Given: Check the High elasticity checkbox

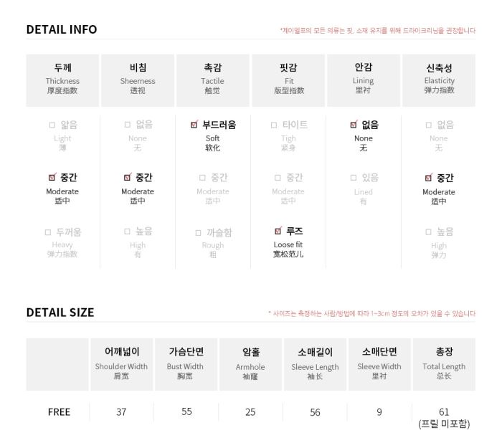Looking at the screenshot, I should tap(428, 232).
